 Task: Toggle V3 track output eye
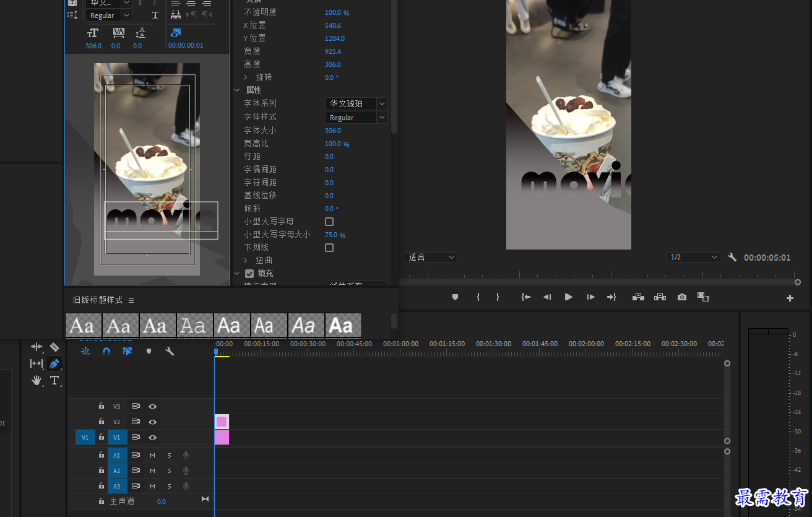point(152,407)
